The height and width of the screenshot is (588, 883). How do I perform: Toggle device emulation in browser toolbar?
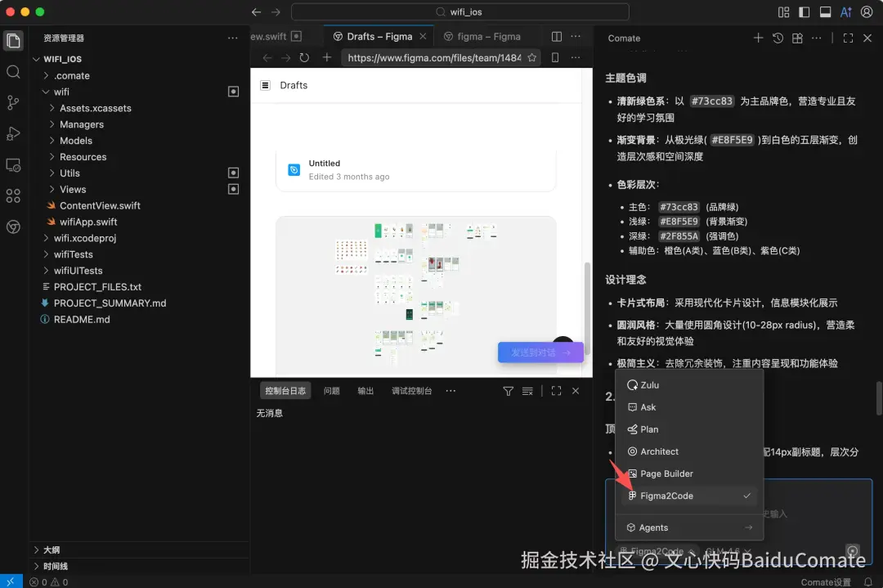click(554, 57)
